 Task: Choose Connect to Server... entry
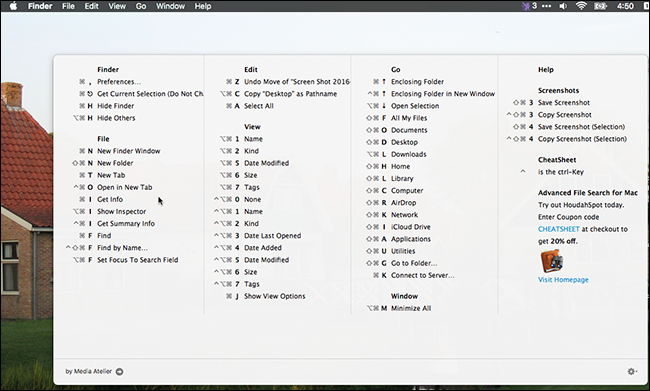click(x=422, y=275)
